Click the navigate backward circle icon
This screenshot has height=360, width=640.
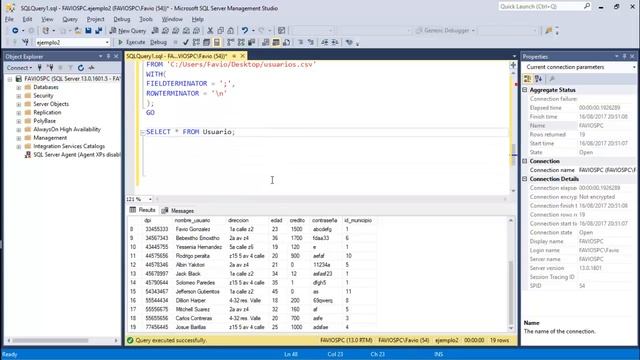click(15, 31)
